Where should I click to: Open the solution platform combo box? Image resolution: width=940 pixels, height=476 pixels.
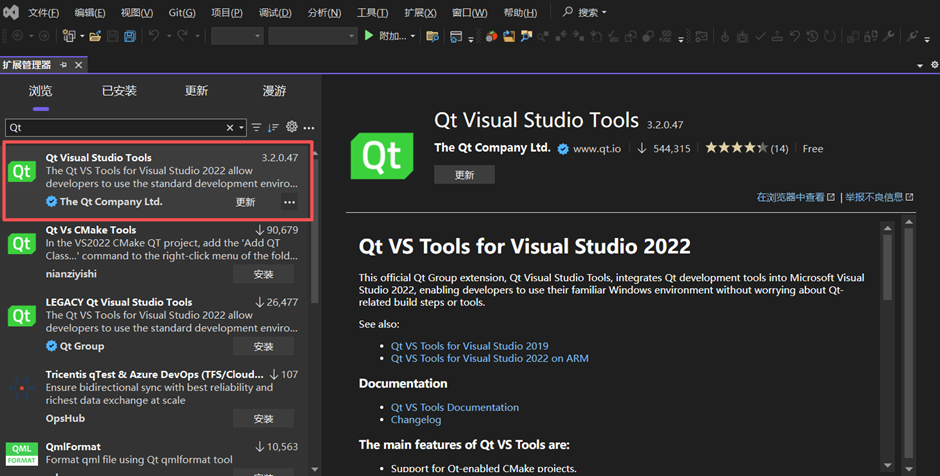point(313,36)
